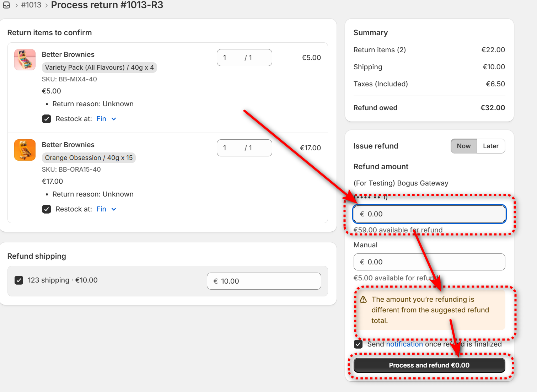Click Process and refund €0.00 button
Screen dimensions: 537x392
[429, 365]
